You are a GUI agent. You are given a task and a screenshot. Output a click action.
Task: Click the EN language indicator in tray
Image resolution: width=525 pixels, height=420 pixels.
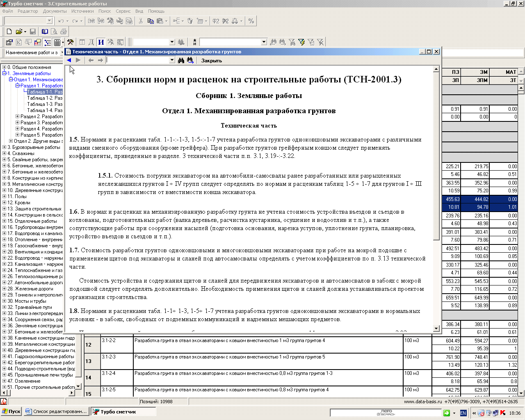point(463,413)
